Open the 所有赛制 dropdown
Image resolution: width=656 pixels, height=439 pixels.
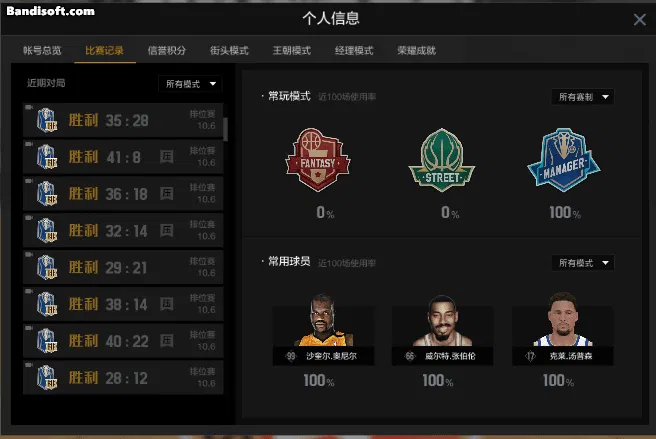pos(582,97)
